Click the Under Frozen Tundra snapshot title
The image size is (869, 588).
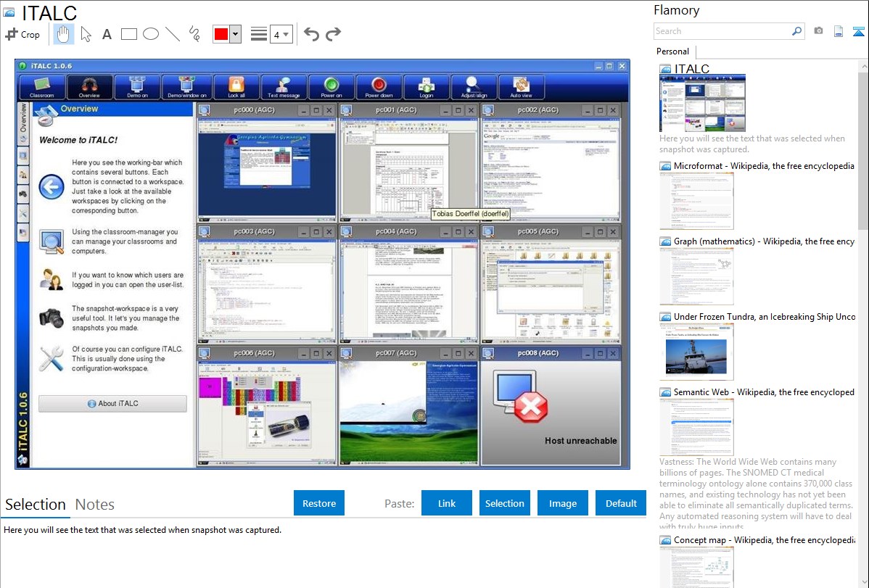coord(765,316)
